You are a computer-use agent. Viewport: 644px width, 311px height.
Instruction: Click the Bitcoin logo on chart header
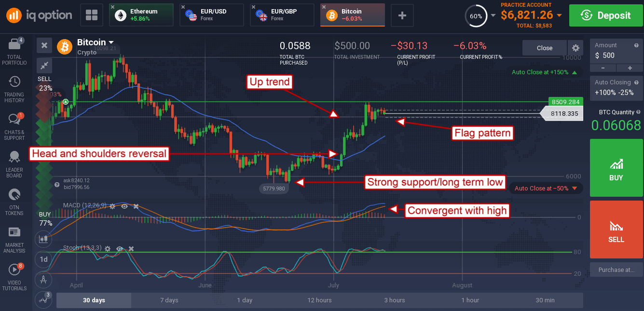tap(65, 47)
